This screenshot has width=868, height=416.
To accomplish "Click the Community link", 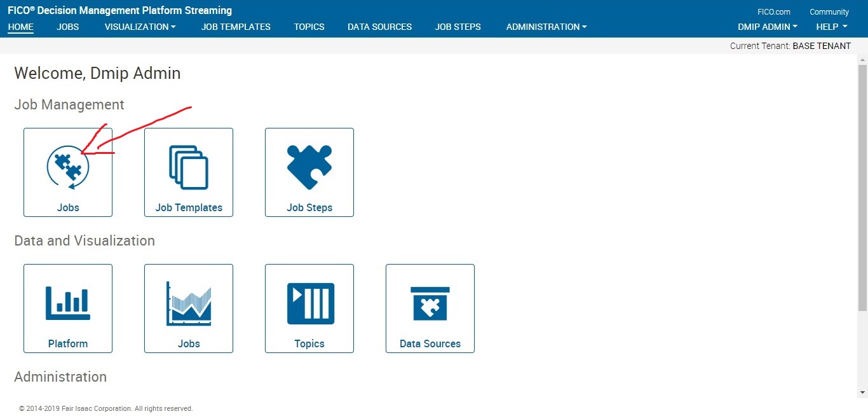I will coord(829,11).
